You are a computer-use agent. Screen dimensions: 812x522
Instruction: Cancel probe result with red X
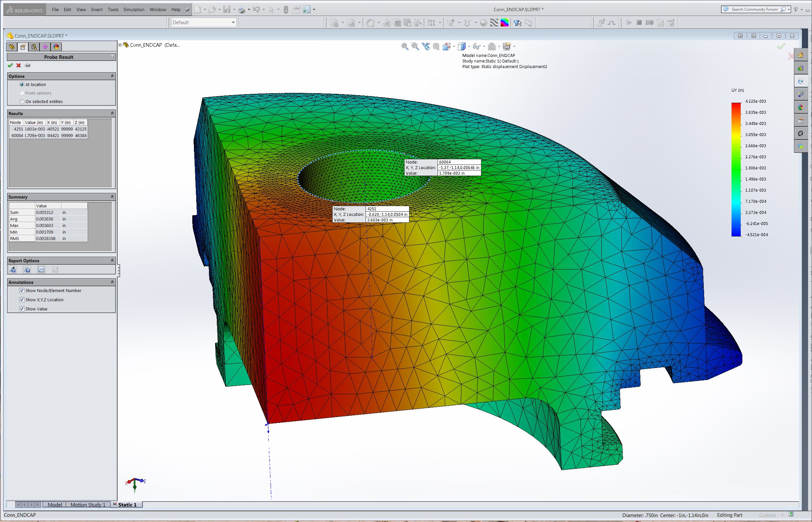pyautogui.click(x=19, y=65)
